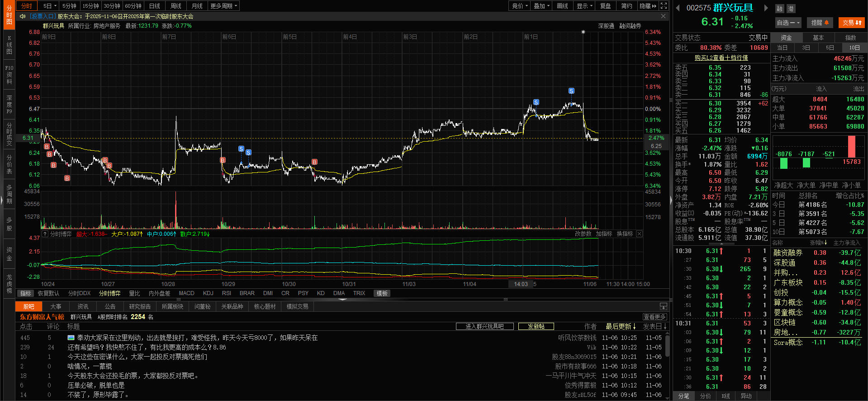868x401 pixels.
Task: Click the speaker announcement icon
Action: [x=23, y=16]
